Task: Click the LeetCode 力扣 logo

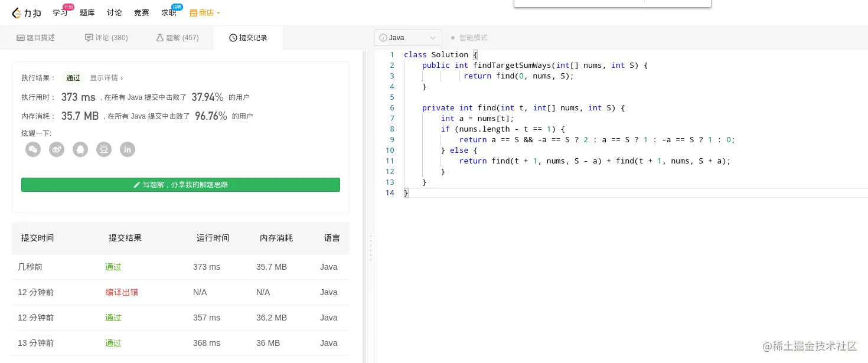Action: click(x=27, y=13)
